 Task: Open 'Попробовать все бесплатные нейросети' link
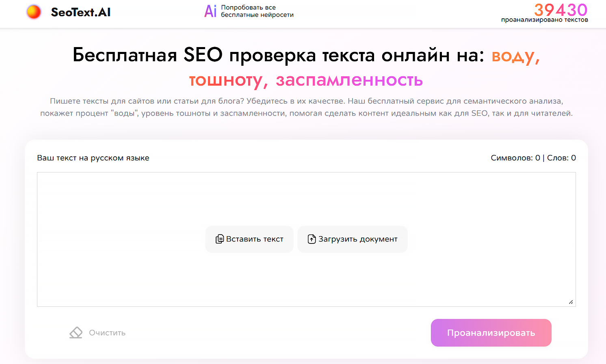256,11
